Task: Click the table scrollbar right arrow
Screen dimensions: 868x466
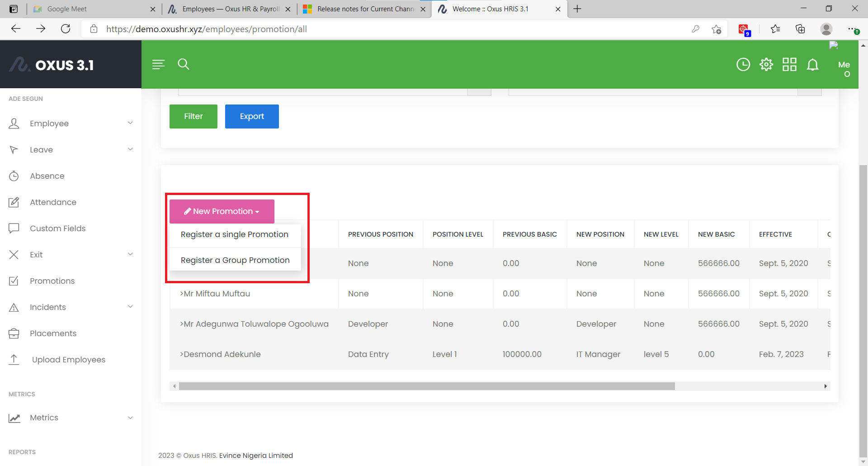Action: (826, 386)
